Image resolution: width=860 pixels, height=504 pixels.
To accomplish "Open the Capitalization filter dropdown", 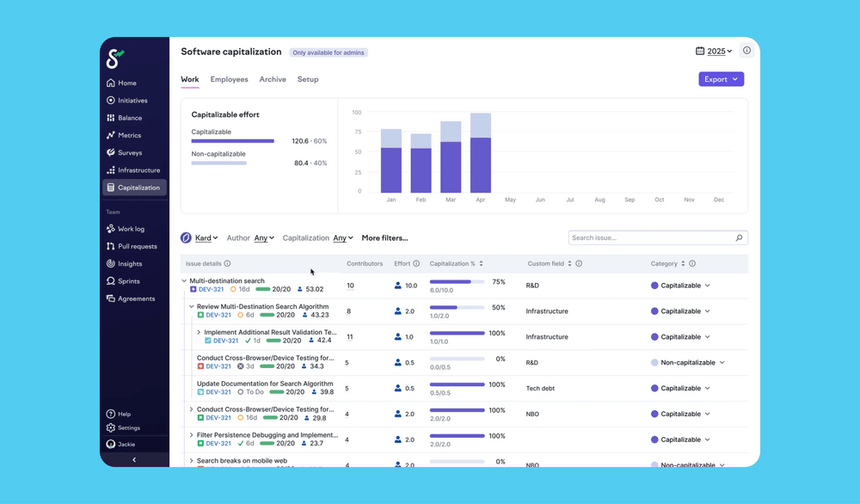I will point(344,238).
